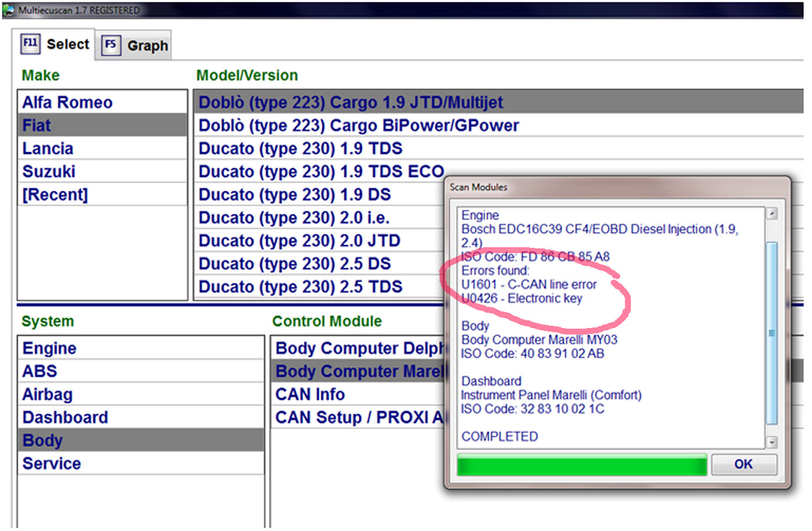Click the F5 key icon beside Graph
Viewport: 812px width, 531px height.
tap(110, 45)
